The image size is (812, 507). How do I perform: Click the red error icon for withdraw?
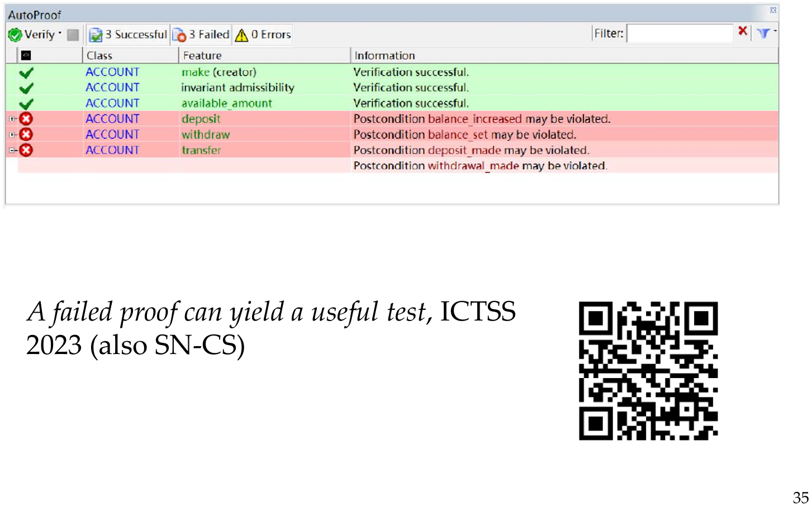point(26,135)
